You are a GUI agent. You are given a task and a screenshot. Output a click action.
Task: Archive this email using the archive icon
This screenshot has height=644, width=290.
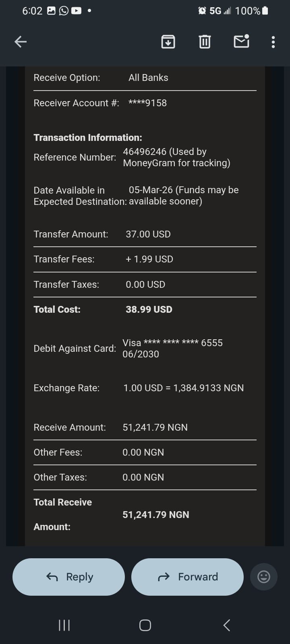pyautogui.click(x=168, y=41)
